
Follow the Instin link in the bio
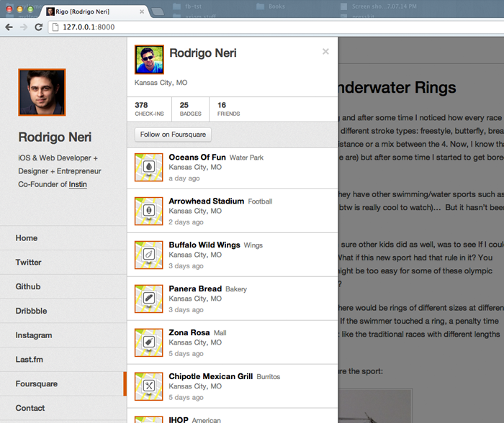(x=78, y=184)
